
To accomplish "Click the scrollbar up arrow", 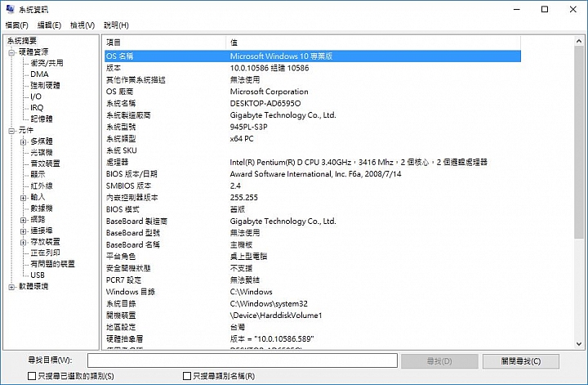I will tap(579, 41).
